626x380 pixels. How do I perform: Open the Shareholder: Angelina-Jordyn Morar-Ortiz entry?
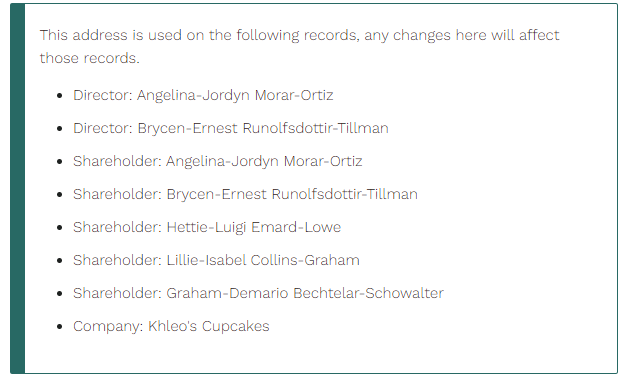point(218,162)
